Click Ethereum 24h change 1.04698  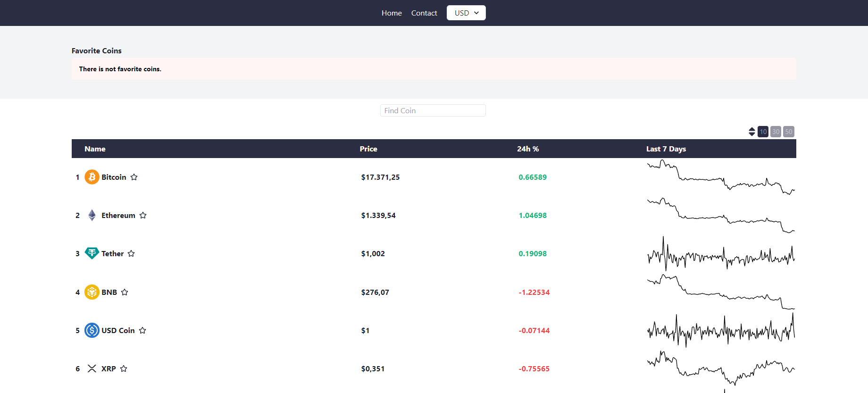[533, 215]
